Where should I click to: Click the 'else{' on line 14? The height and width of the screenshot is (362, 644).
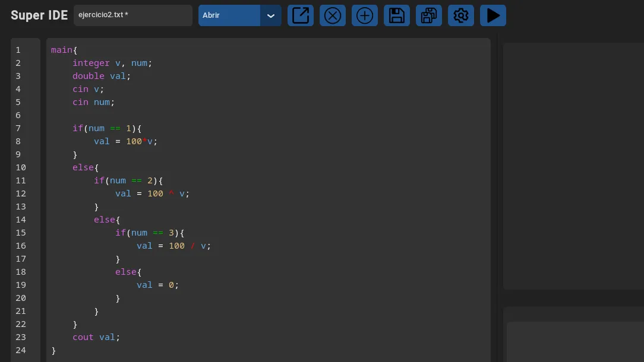click(x=107, y=220)
